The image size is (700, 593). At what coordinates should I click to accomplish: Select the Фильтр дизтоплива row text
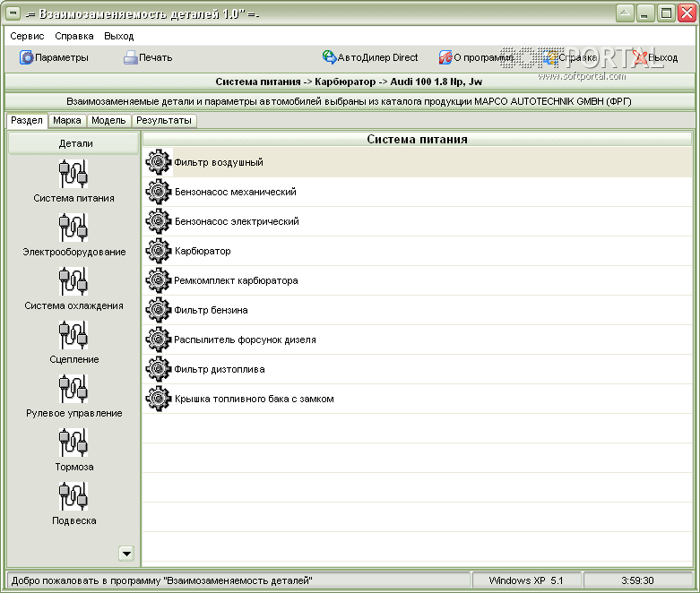[x=220, y=369]
